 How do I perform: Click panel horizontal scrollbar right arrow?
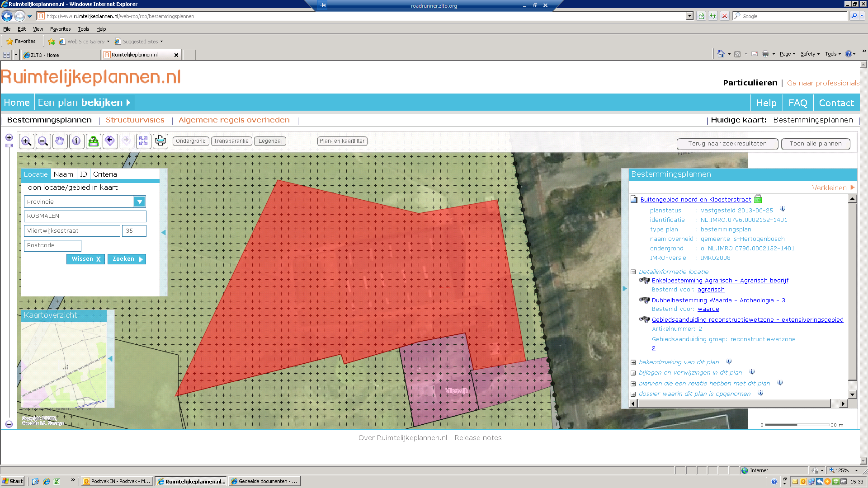[x=843, y=404]
